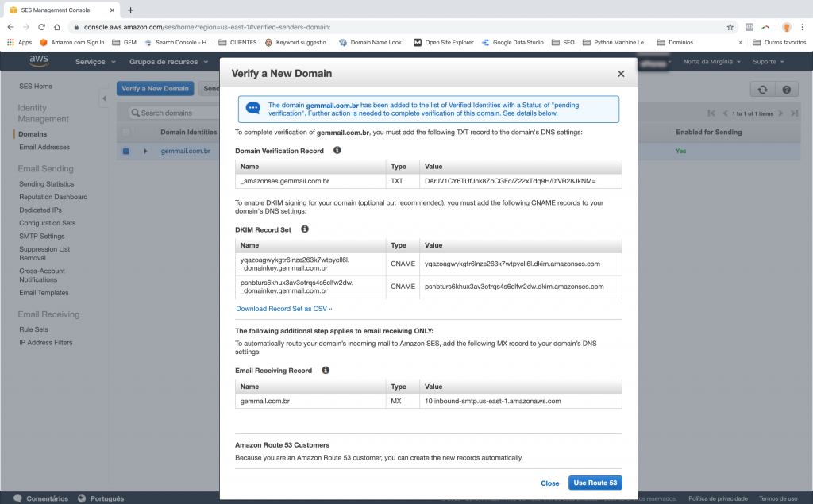The image size is (813, 504).
Task: Click the Use Route 53 button
Action: click(x=595, y=483)
